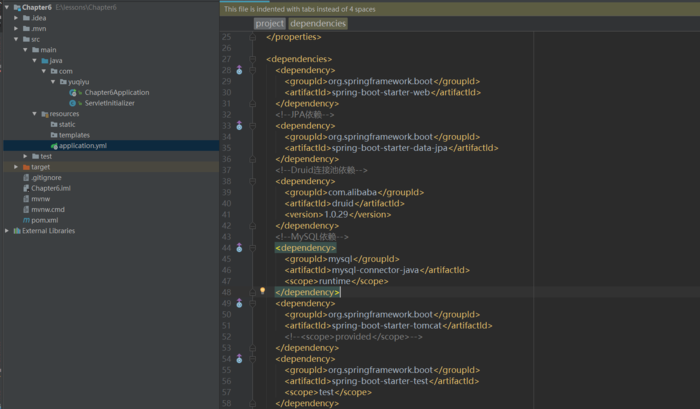Click the gutter dependency icon on line 33
Viewport: 700px width, 409px height.
pyautogui.click(x=239, y=126)
